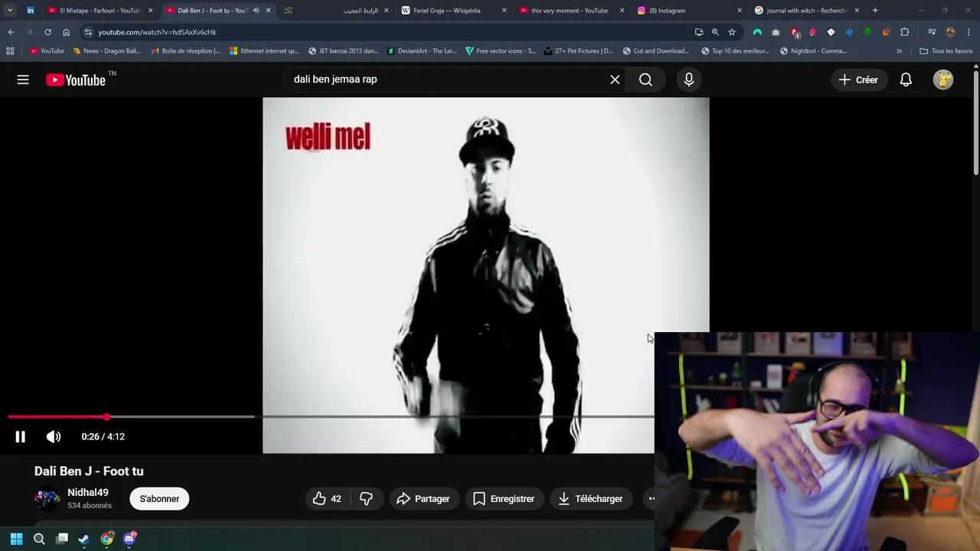Go back to the previous page

(11, 32)
